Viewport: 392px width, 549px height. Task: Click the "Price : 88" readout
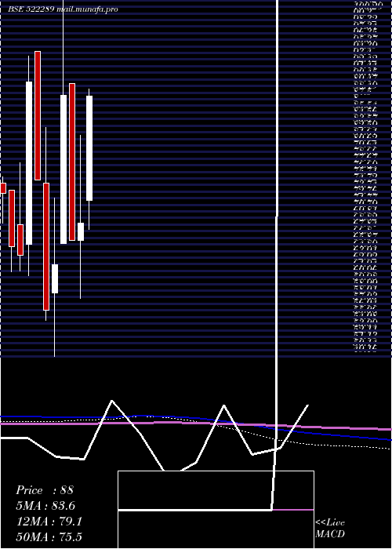pos(45,490)
